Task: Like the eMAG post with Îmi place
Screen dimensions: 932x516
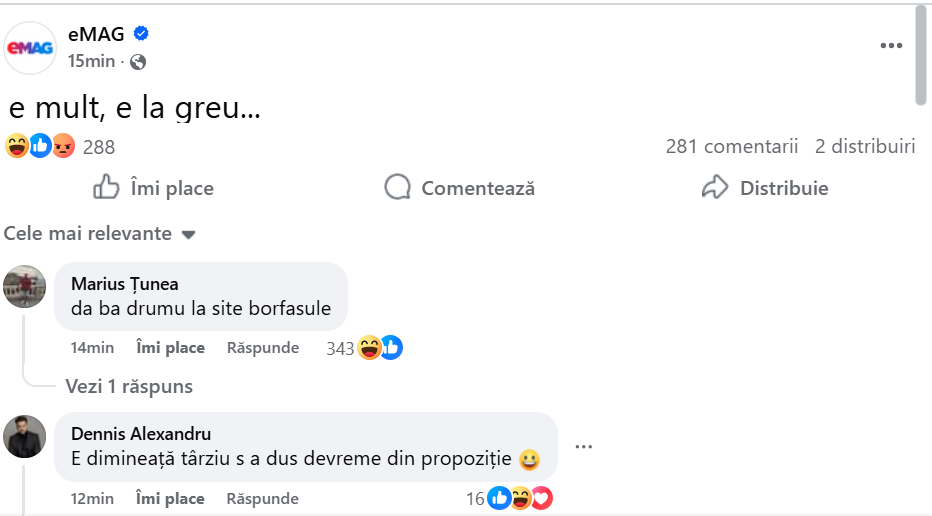Action: coord(153,188)
